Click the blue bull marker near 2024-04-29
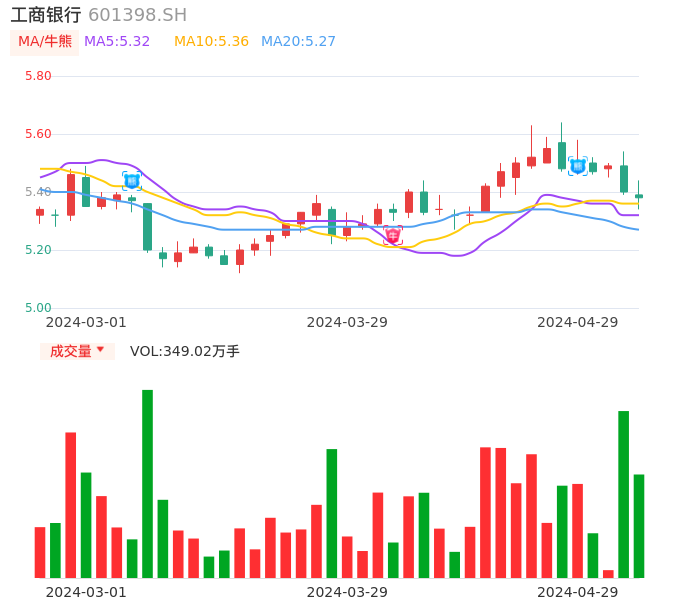 tap(577, 166)
